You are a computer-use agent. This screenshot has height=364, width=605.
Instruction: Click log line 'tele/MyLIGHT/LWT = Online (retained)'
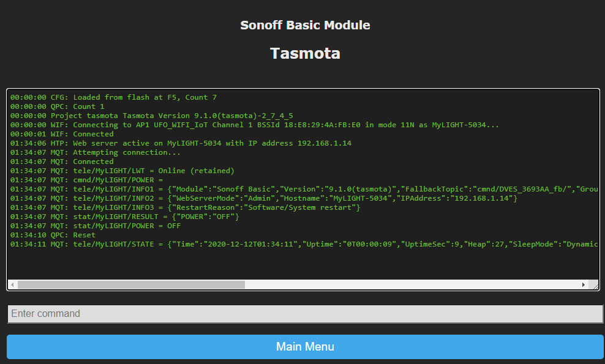tap(122, 171)
